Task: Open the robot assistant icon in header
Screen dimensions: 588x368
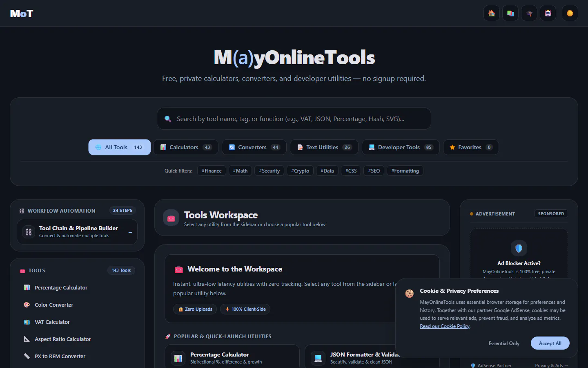Action: [548, 13]
